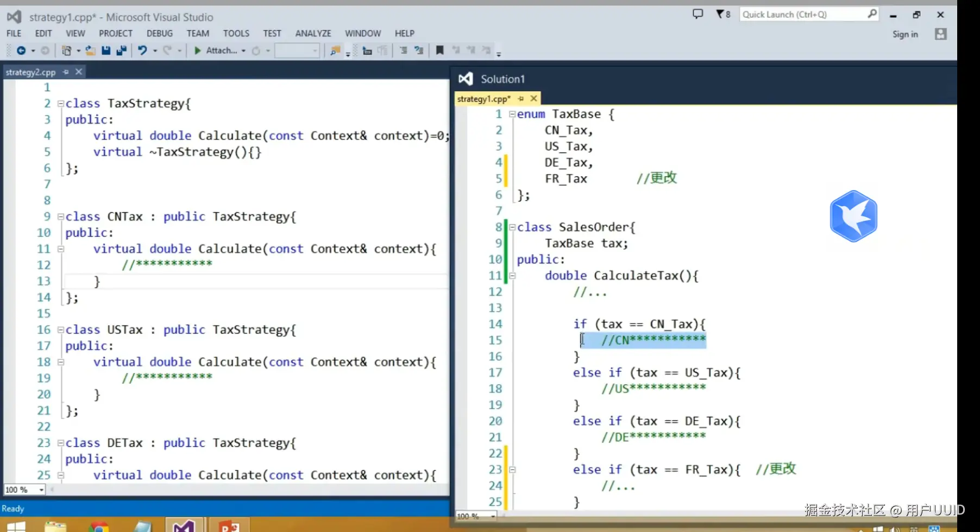Screen dimensions: 980x532
Task: Click the Save All icon
Action: (x=122, y=50)
